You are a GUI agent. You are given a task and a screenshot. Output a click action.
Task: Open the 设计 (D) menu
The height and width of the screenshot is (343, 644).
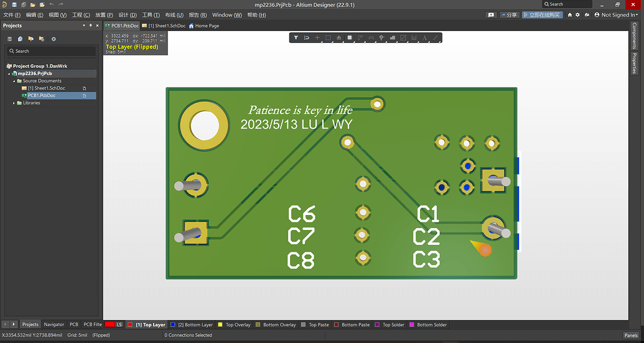coord(128,14)
